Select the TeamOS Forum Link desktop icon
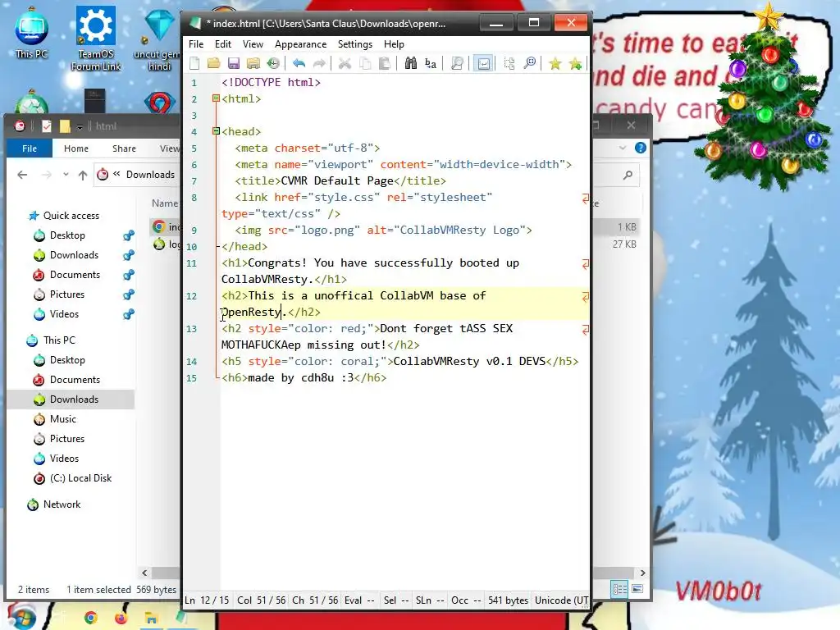Screen dimensions: 840x630 point(96,39)
